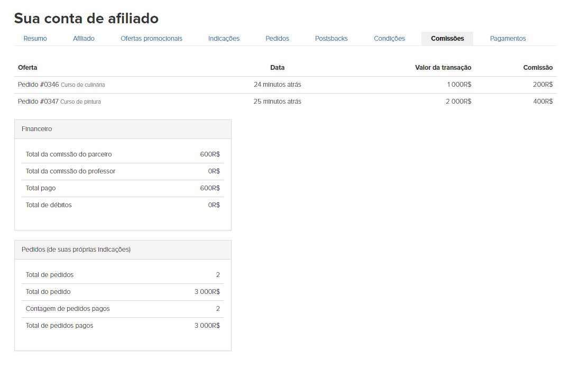Click the Valor da transação column header

tap(443, 68)
